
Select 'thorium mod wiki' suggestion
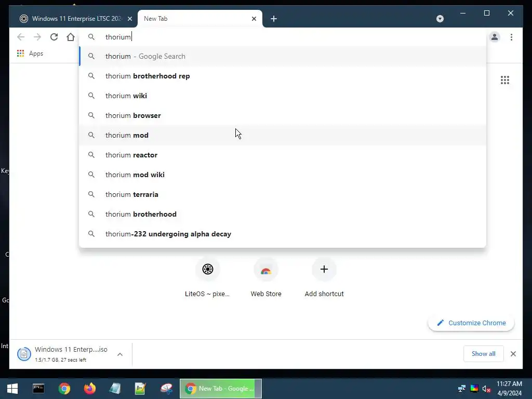click(283, 175)
